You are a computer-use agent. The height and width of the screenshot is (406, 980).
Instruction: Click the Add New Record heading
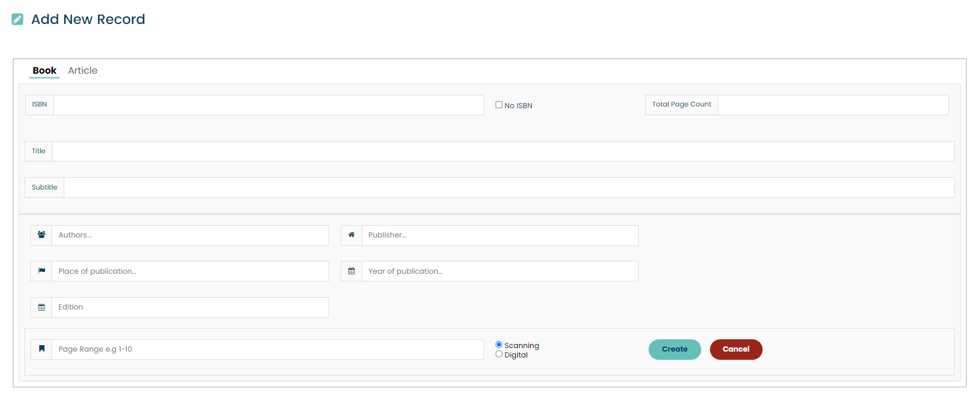tap(88, 19)
